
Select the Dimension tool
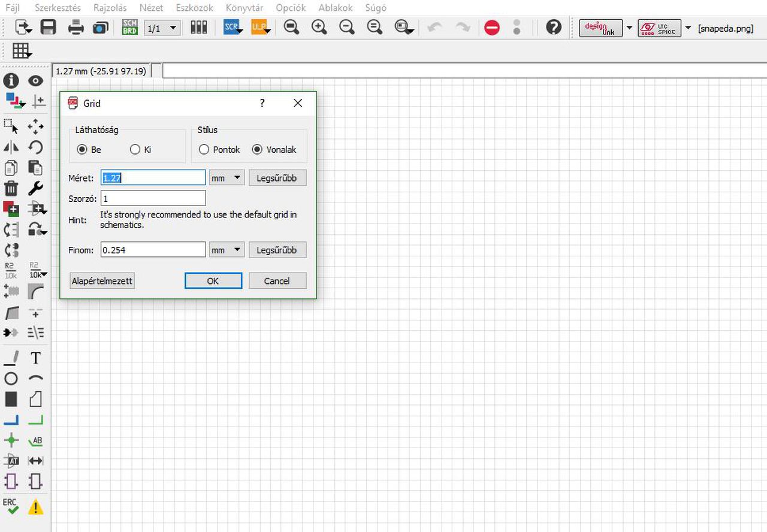36,461
